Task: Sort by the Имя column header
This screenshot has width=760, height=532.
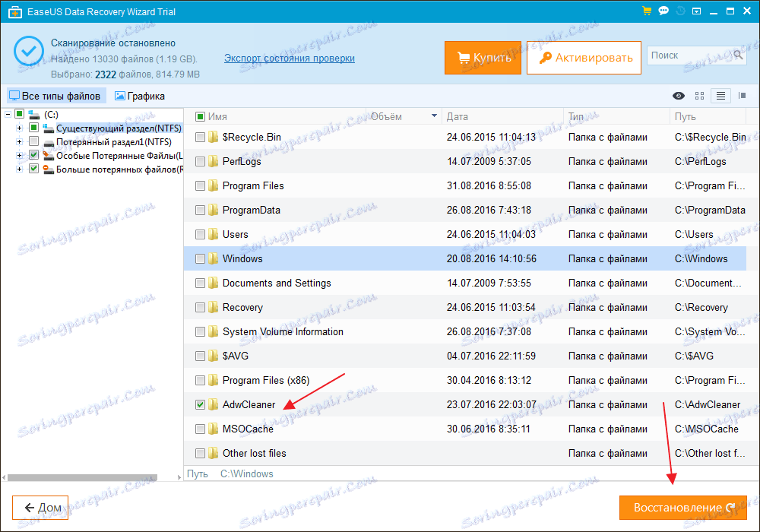Action: pyautogui.click(x=217, y=117)
